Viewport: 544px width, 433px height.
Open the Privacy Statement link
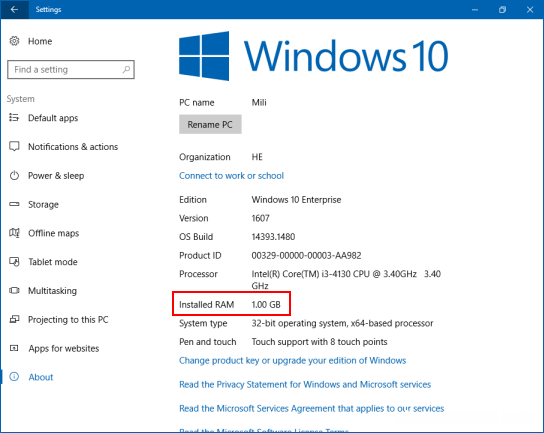tap(305, 384)
